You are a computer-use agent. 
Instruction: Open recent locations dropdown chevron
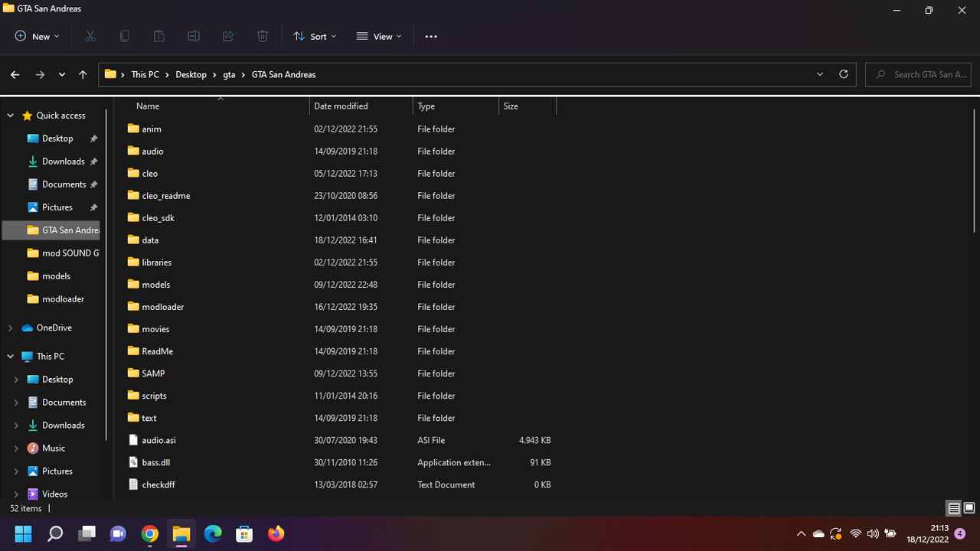tap(62, 74)
